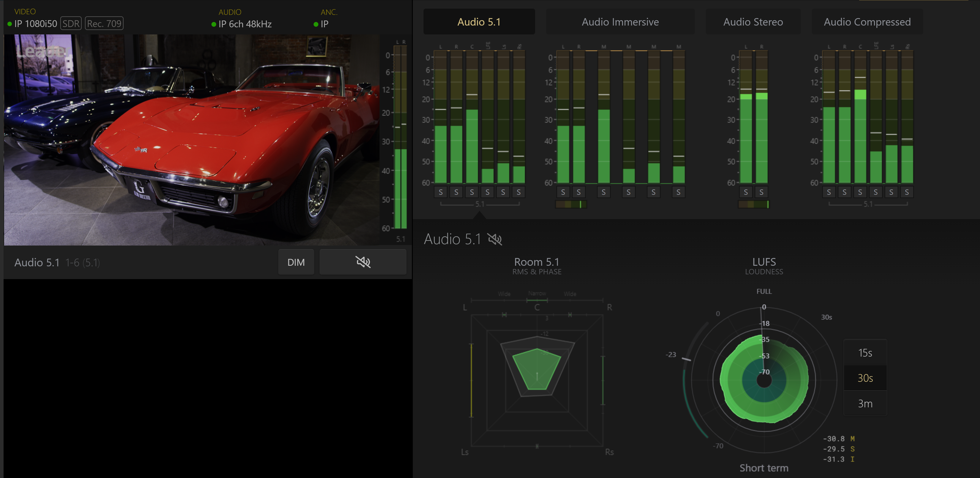Select the 15s loudness window
Image resolution: width=980 pixels, height=478 pixels.
click(865, 352)
